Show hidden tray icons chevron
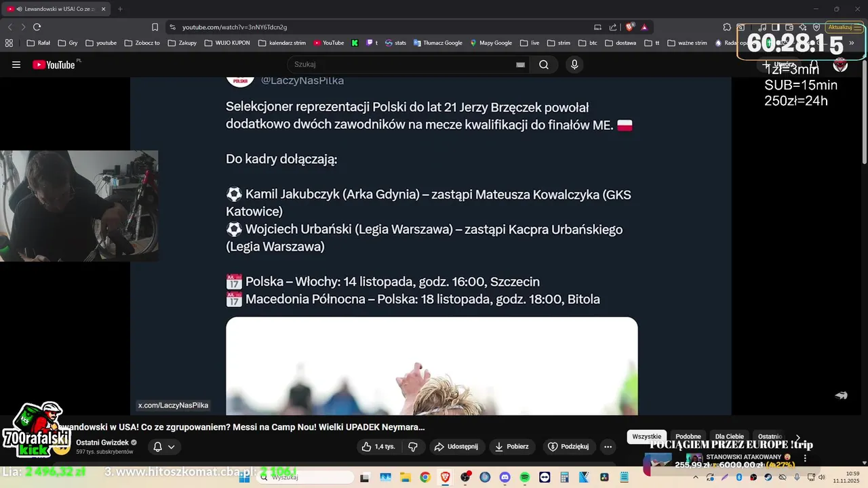 pyautogui.click(x=695, y=477)
